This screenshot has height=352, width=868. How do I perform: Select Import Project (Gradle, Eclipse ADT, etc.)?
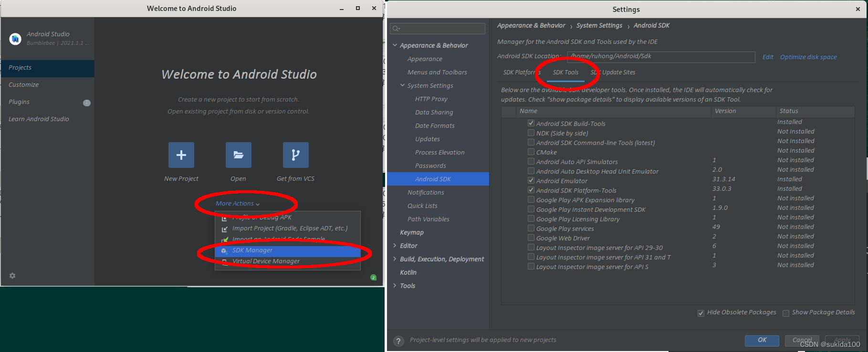(288, 228)
